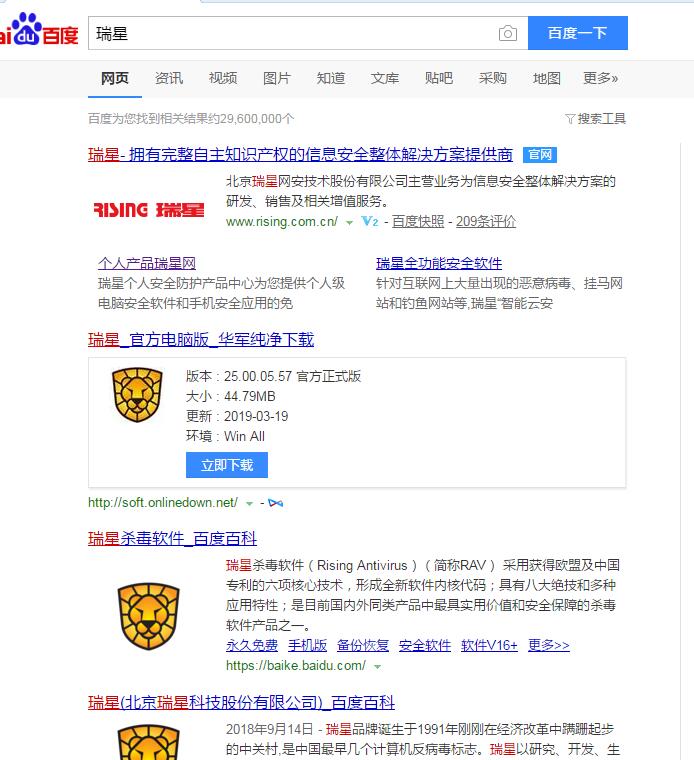Open 瑞星杀毒软件_百度百科 result
Image resolution: width=694 pixels, height=760 pixels.
[x=173, y=538]
